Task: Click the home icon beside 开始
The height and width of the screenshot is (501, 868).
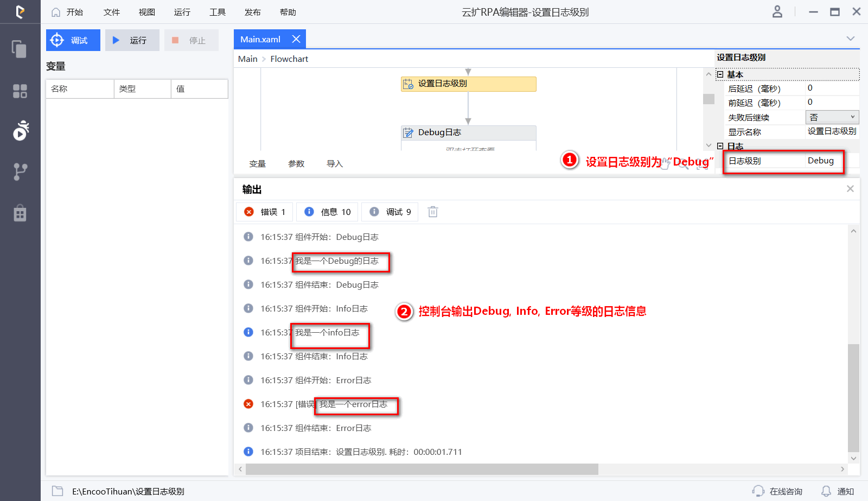Action: pos(56,12)
